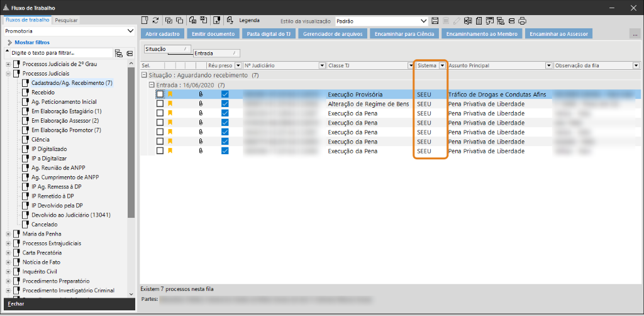The width and height of the screenshot is (644, 316).
Task: Click the Legenda icon in toolbar
Action: click(x=230, y=21)
